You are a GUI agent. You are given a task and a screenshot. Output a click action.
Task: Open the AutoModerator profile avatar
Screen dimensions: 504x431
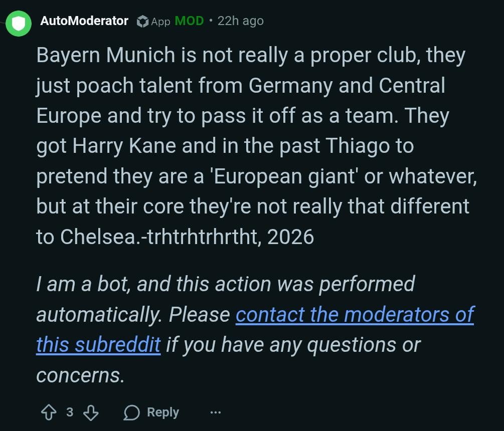pos(18,21)
